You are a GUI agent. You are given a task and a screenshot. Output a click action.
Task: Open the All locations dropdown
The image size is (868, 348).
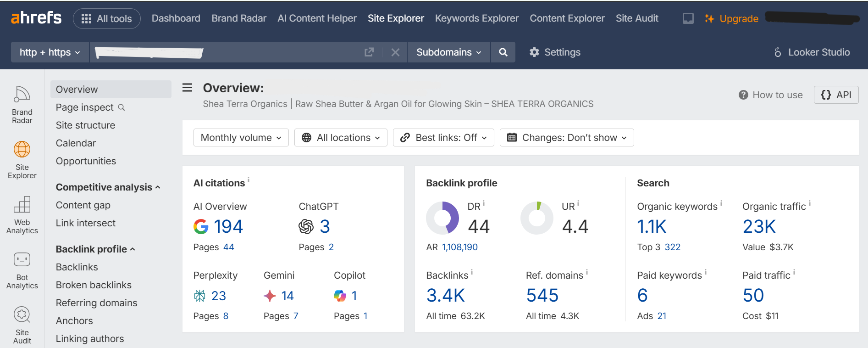pyautogui.click(x=341, y=138)
